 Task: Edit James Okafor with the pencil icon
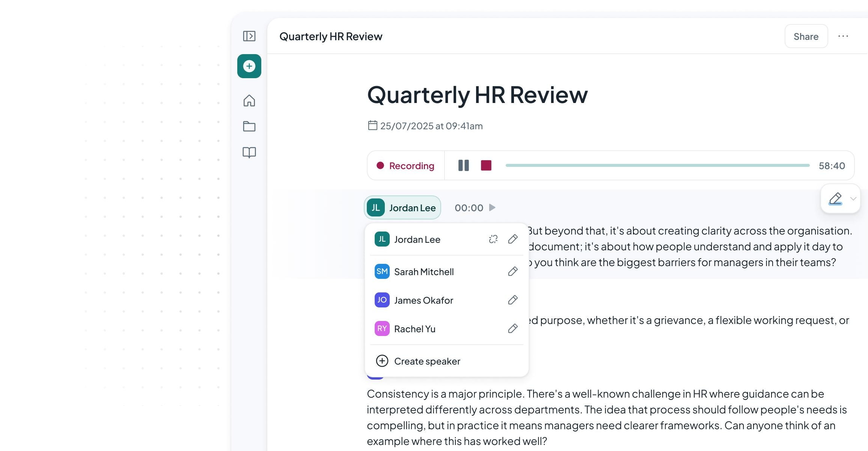513,300
